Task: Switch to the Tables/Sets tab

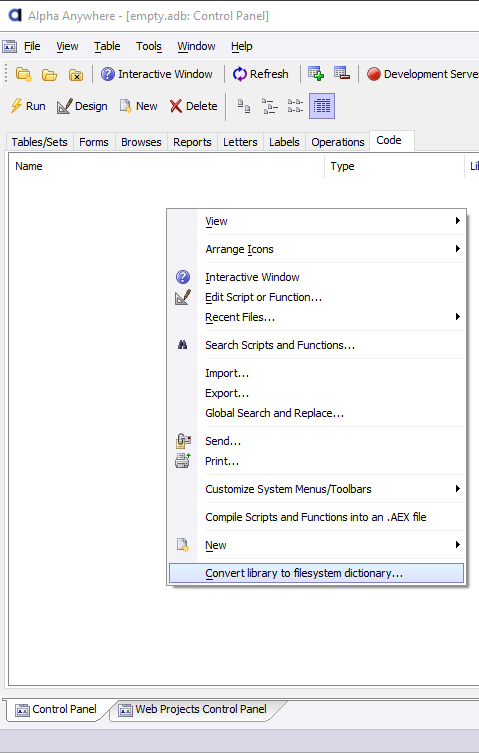Action: point(39,142)
